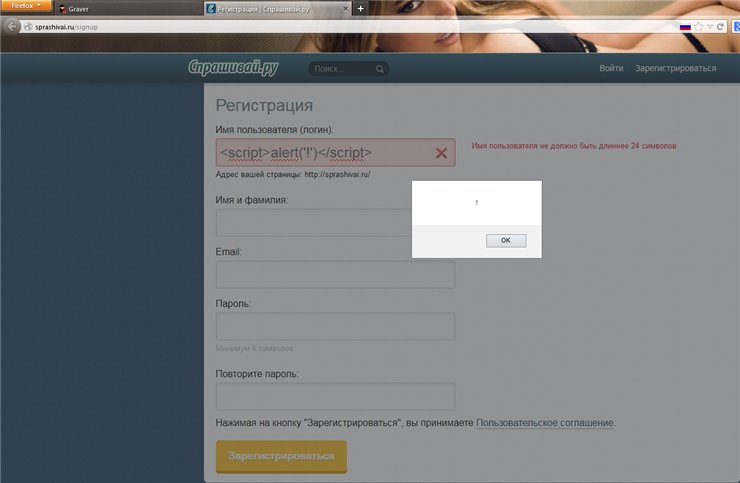This screenshot has height=483, width=740.
Task: Focus the Пароль input field
Action: [x=336, y=326]
